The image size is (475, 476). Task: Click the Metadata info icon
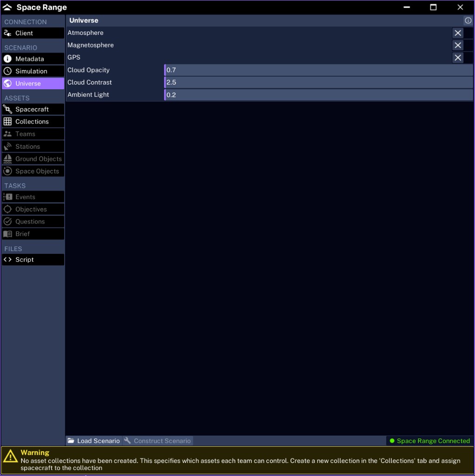(x=7, y=59)
